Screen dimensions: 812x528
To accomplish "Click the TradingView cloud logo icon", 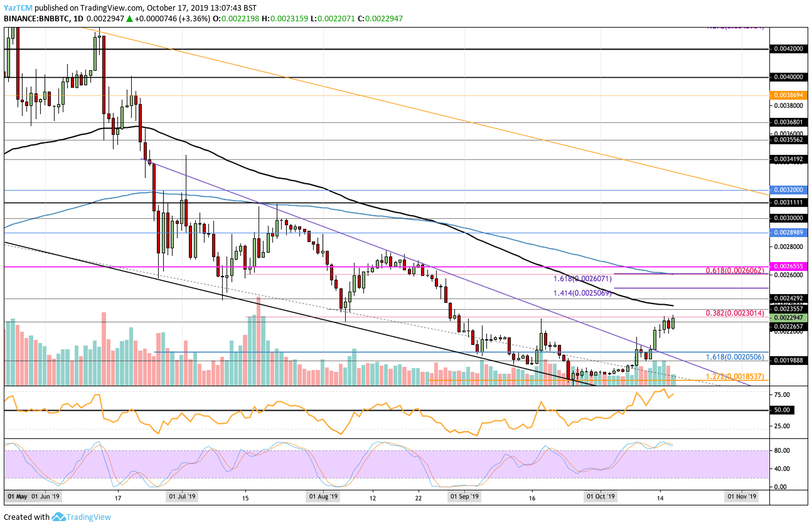I will 59,517.
